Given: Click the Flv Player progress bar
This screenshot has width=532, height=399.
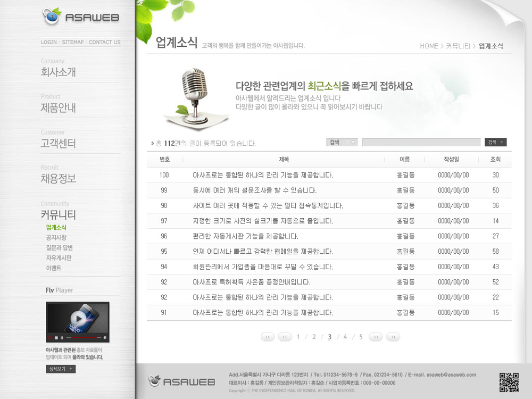Looking at the screenshot, I should point(83,338).
